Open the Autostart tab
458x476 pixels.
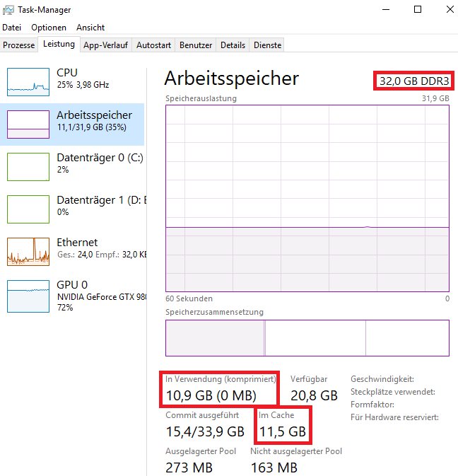point(153,45)
